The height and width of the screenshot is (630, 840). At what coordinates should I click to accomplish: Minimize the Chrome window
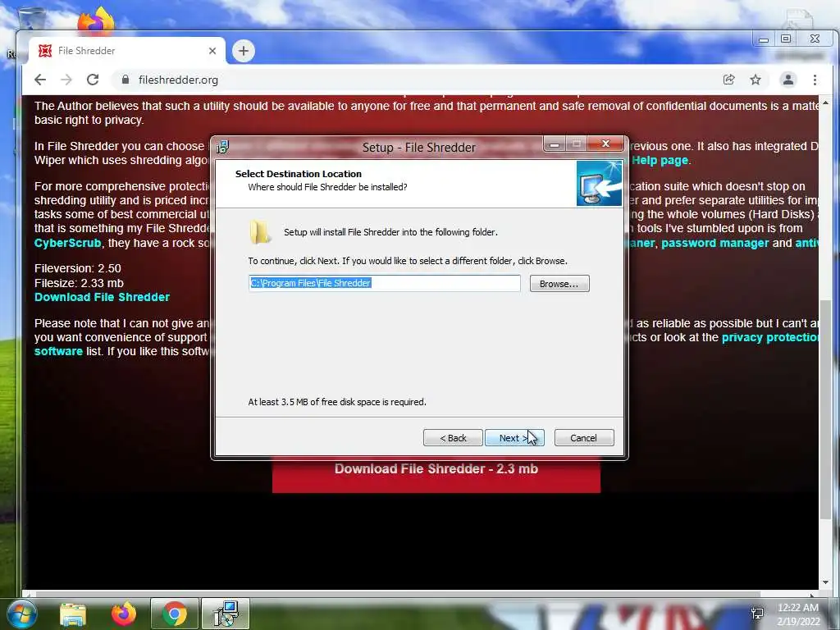point(764,39)
